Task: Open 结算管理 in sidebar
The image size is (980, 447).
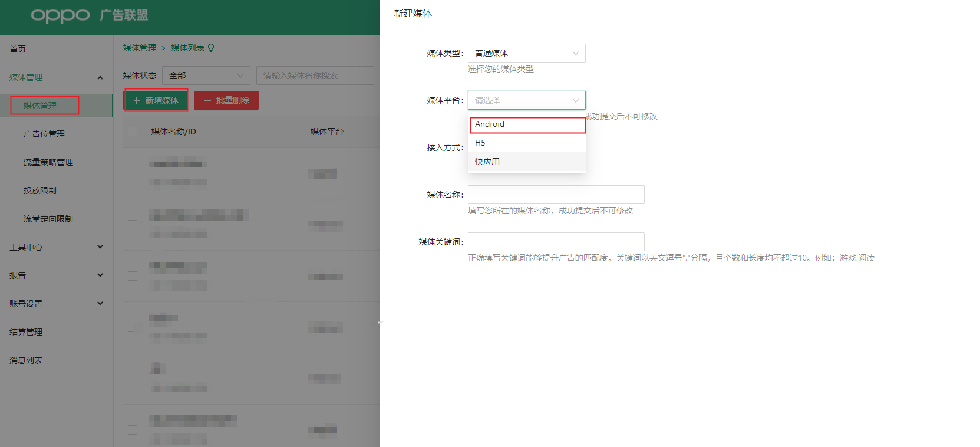Action: click(26, 332)
